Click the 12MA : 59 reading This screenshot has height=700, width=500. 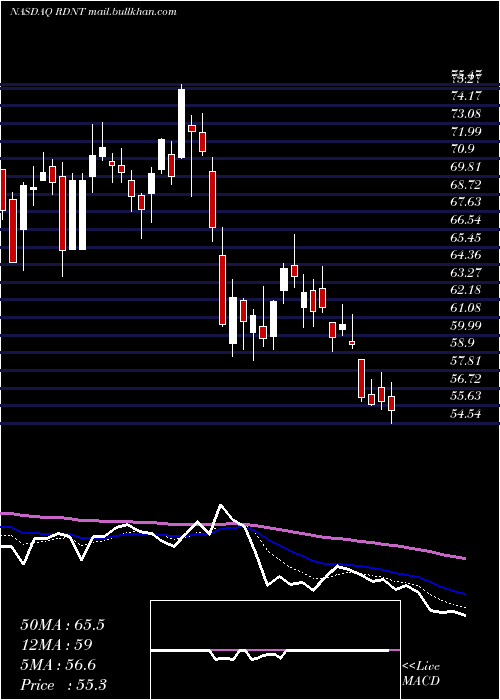tap(56, 645)
